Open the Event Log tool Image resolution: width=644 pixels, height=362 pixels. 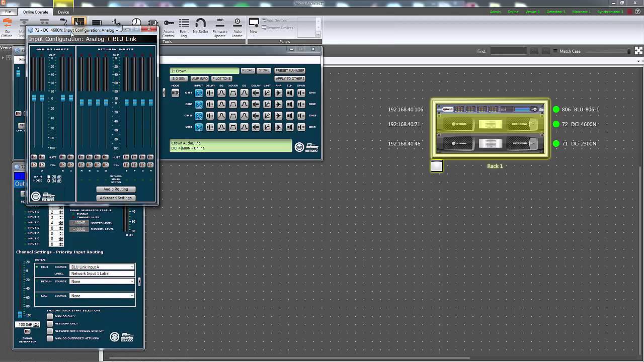(x=184, y=28)
